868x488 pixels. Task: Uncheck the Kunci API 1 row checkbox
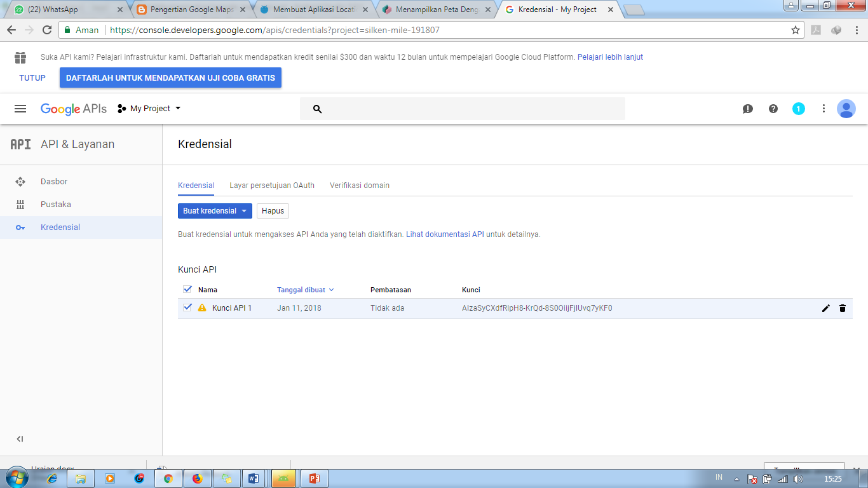[x=187, y=308]
